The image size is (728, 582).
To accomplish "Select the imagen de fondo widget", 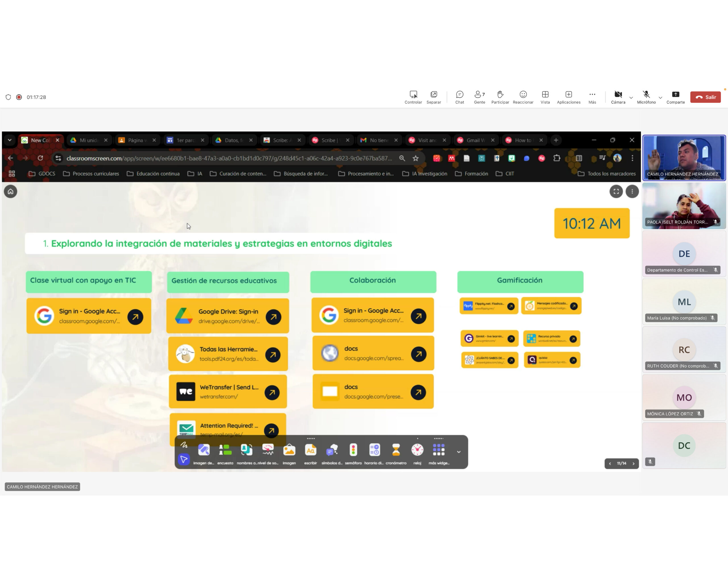I will (x=204, y=454).
